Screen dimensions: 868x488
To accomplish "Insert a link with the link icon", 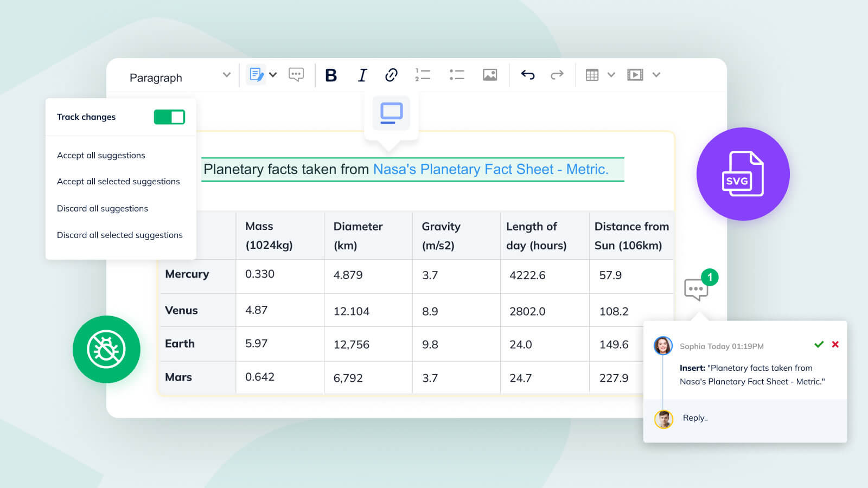I will 391,75.
